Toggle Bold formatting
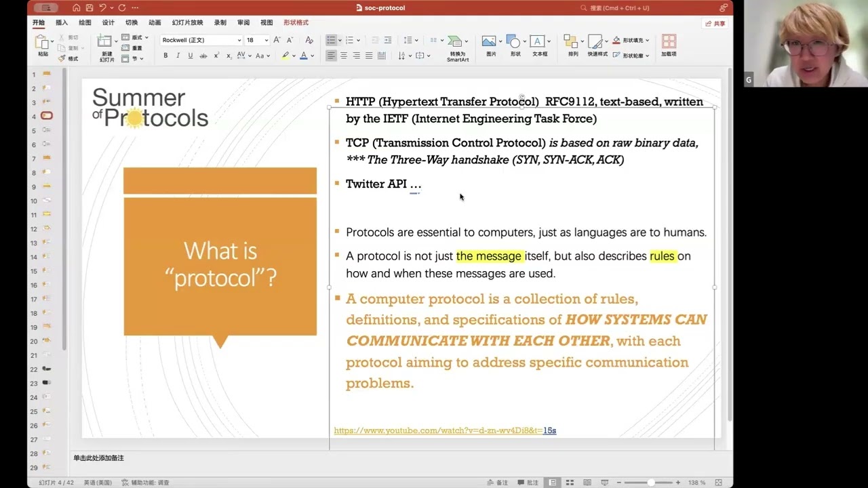The width and height of the screenshot is (868, 488). (x=165, y=56)
